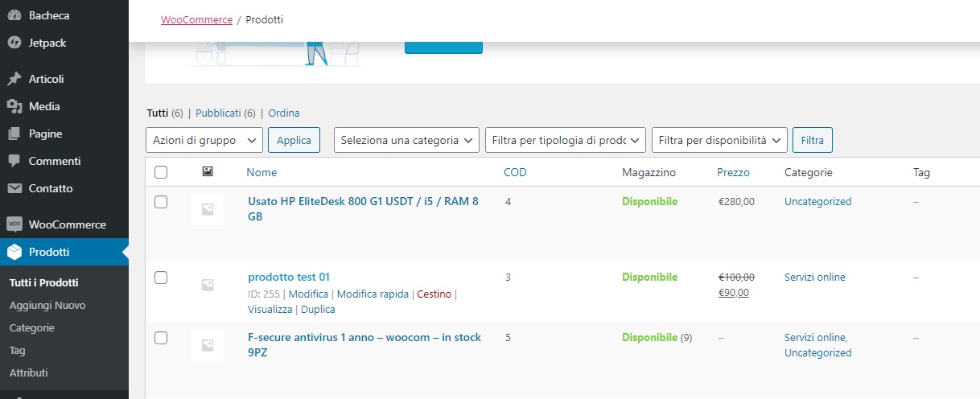
Task: Click the Bacheca dashboard icon
Action: click(x=14, y=15)
